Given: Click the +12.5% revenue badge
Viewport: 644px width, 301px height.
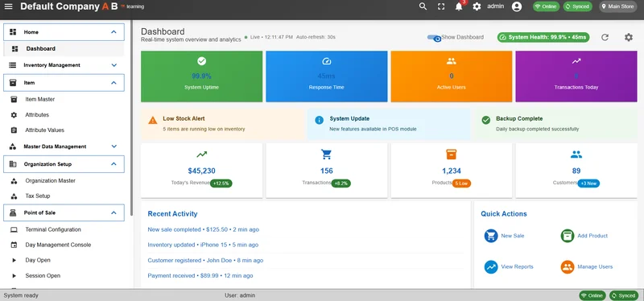Looking at the screenshot, I should (221, 183).
